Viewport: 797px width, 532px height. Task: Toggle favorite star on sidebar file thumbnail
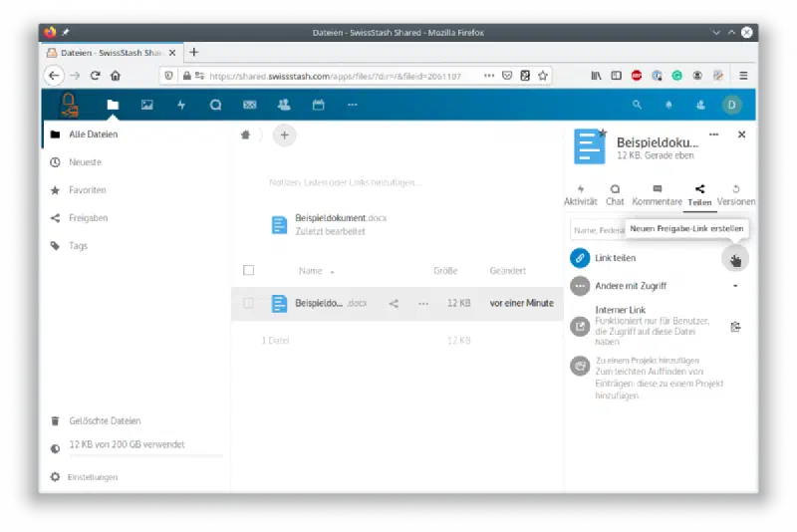click(603, 133)
